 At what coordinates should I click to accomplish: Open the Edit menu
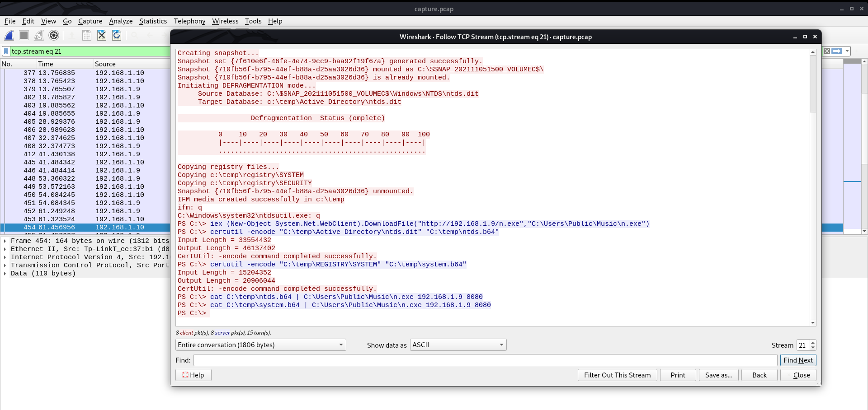[x=28, y=21]
